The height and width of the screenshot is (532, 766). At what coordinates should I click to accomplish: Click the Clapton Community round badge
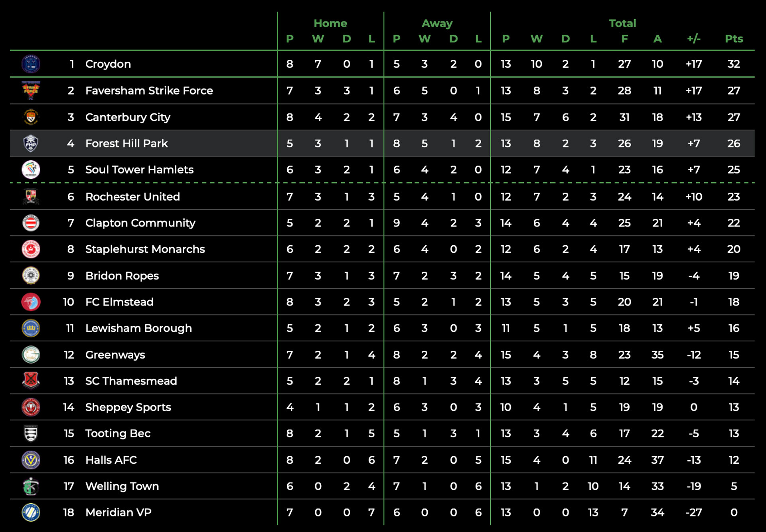click(31, 223)
